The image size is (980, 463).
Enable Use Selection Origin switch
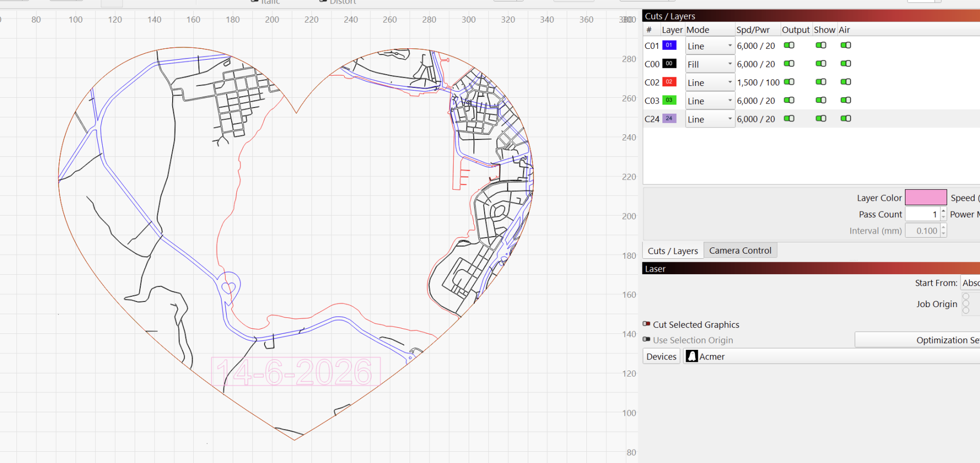tap(646, 340)
